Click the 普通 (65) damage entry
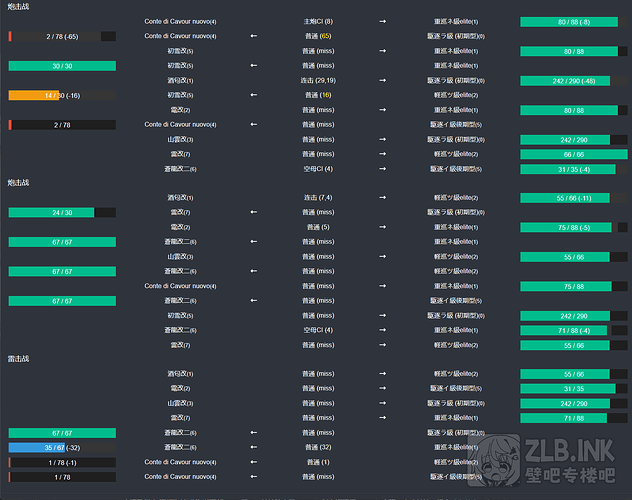This screenshot has height=500, width=632. click(x=318, y=36)
